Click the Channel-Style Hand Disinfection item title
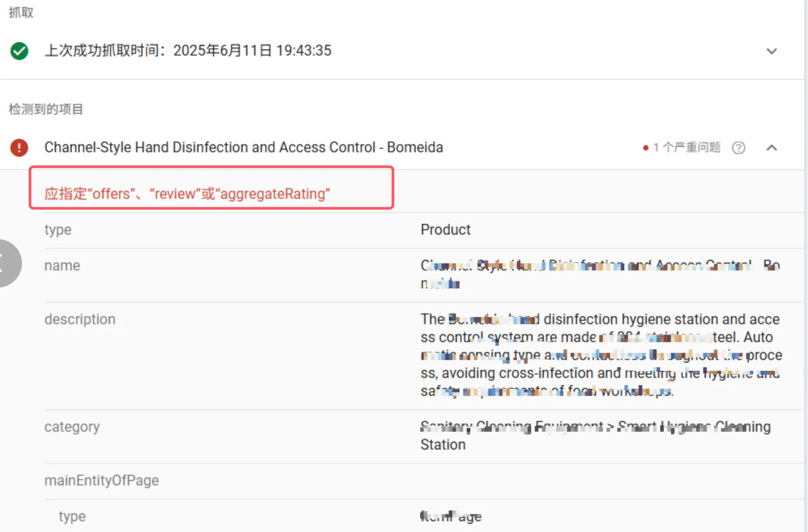The width and height of the screenshot is (808, 532). tap(243, 147)
